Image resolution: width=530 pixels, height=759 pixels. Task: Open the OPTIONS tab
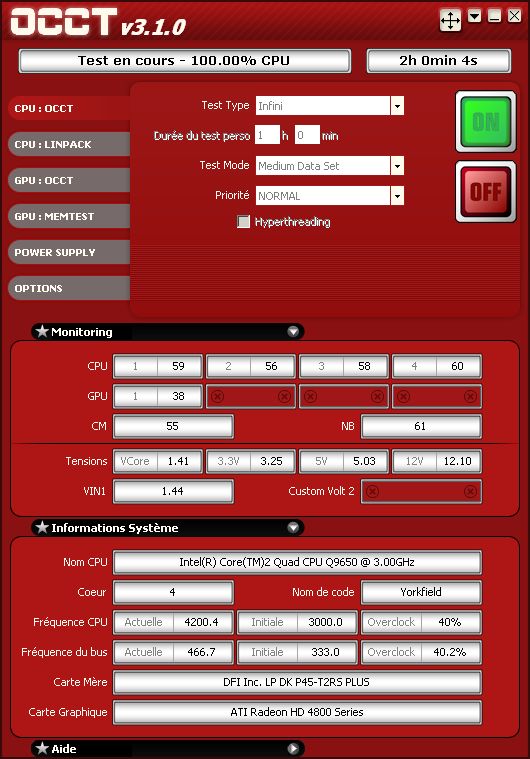(x=69, y=288)
